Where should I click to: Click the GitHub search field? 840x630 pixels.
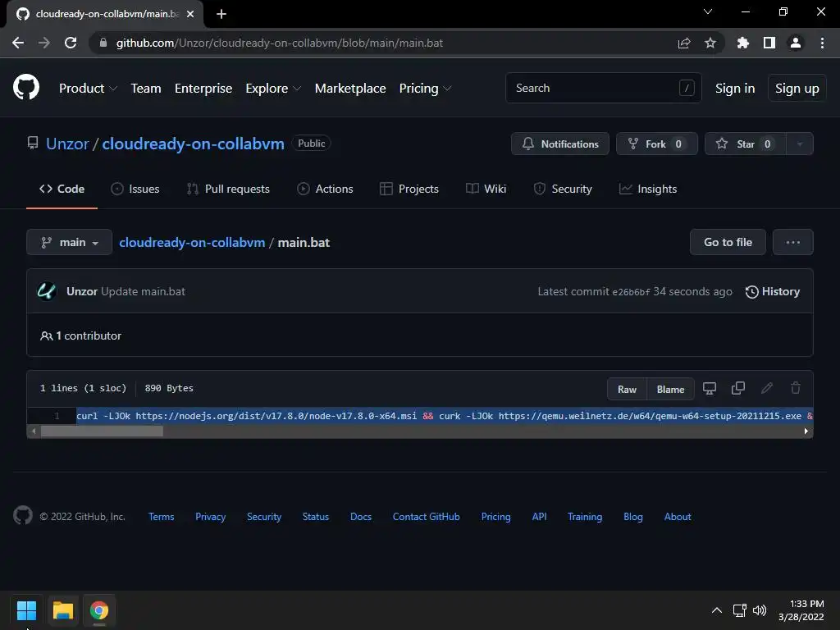point(603,88)
